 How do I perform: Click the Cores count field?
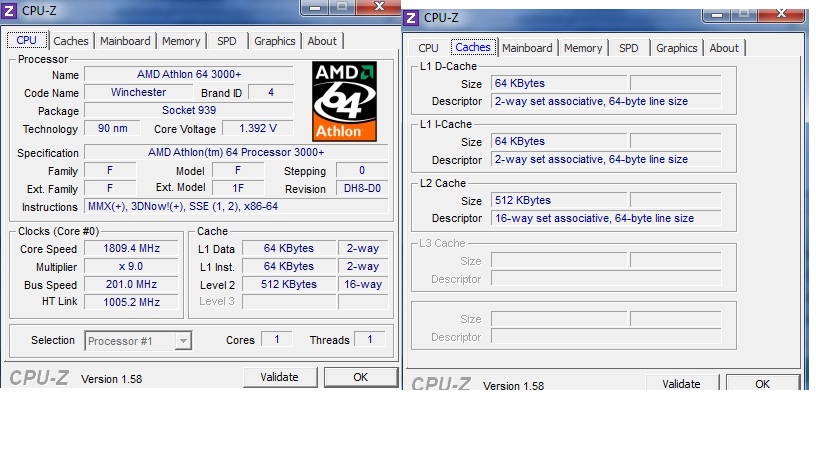coord(276,340)
